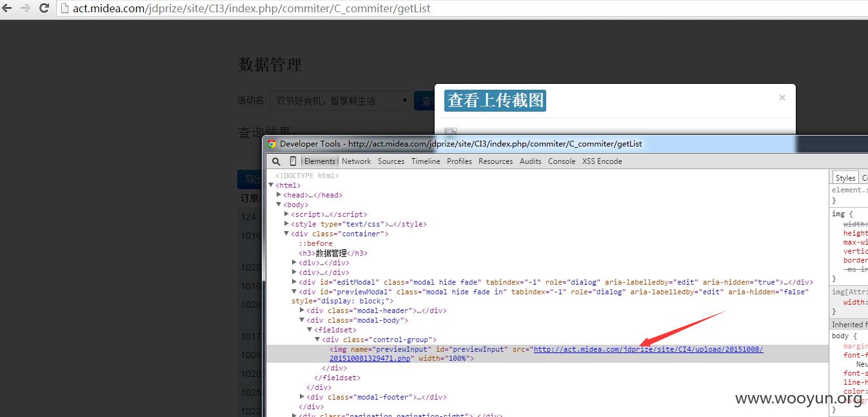Expand the <style type="text/css"> node arrow

click(286, 224)
